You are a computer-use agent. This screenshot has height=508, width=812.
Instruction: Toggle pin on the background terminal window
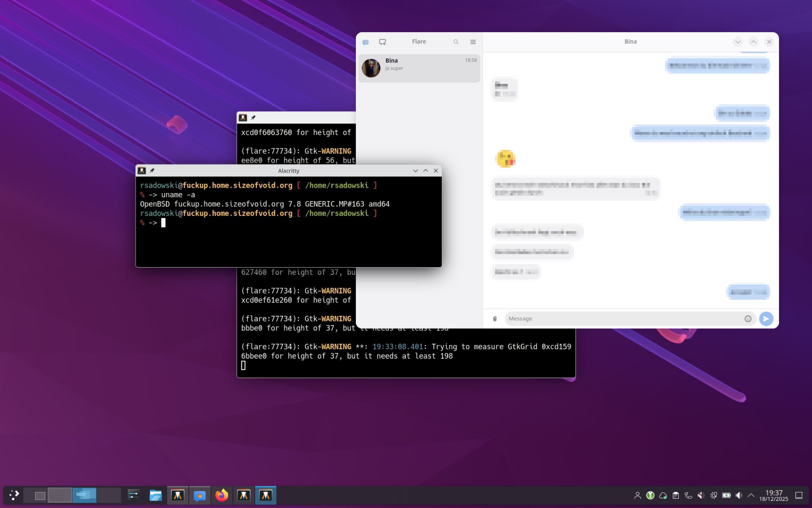tap(253, 118)
